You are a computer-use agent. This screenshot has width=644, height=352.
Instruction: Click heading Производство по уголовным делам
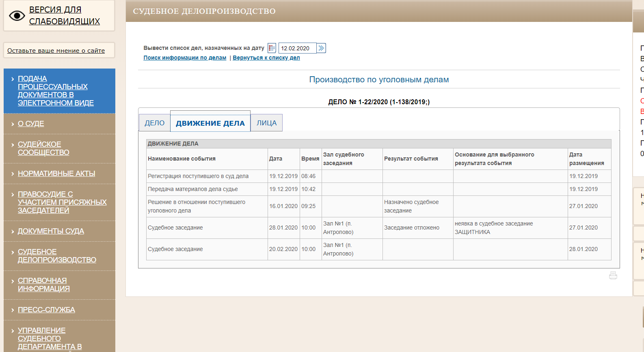click(379, 79)
